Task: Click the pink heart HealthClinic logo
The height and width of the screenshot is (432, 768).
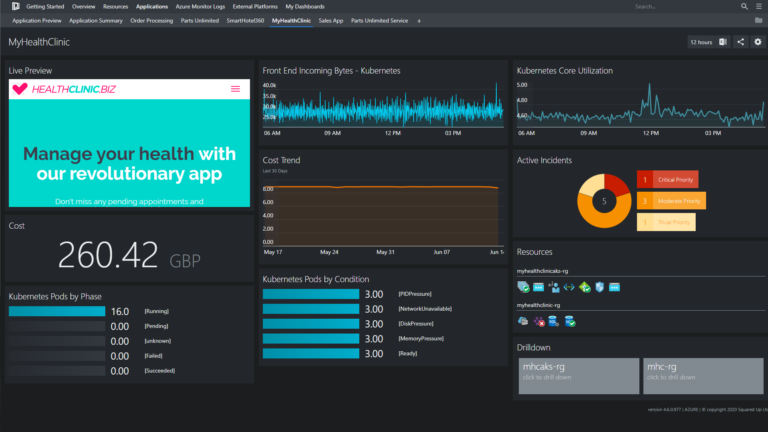Action: tap(20, 89)
